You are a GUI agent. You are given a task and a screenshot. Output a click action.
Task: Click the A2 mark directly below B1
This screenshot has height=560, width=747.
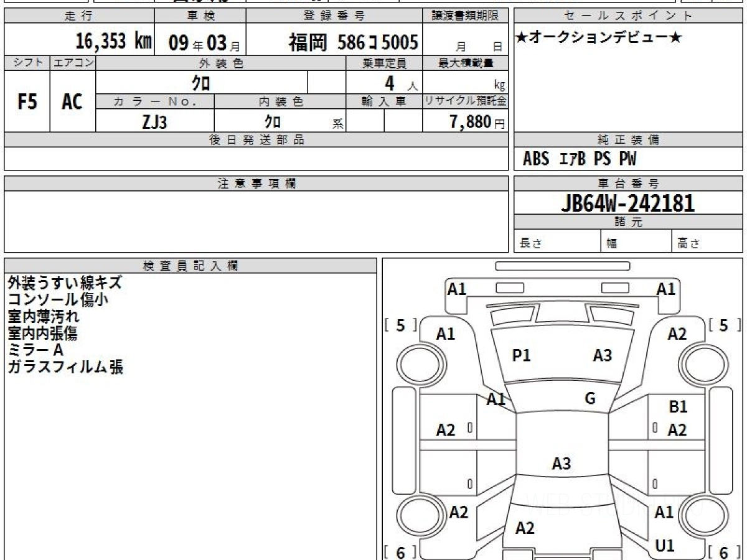pyautogui.click(x=677, y=429)
